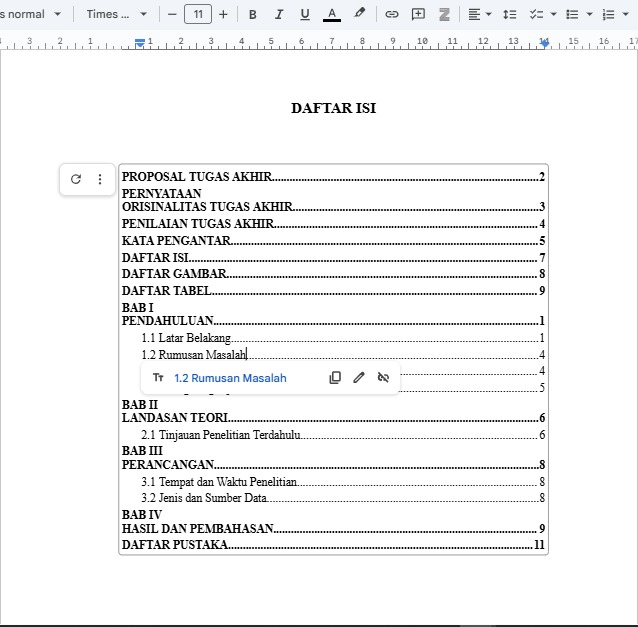The height and width of the screenshot is (627, 638).
Task: Expand the checklist options arrow
Action: (553, 15)
